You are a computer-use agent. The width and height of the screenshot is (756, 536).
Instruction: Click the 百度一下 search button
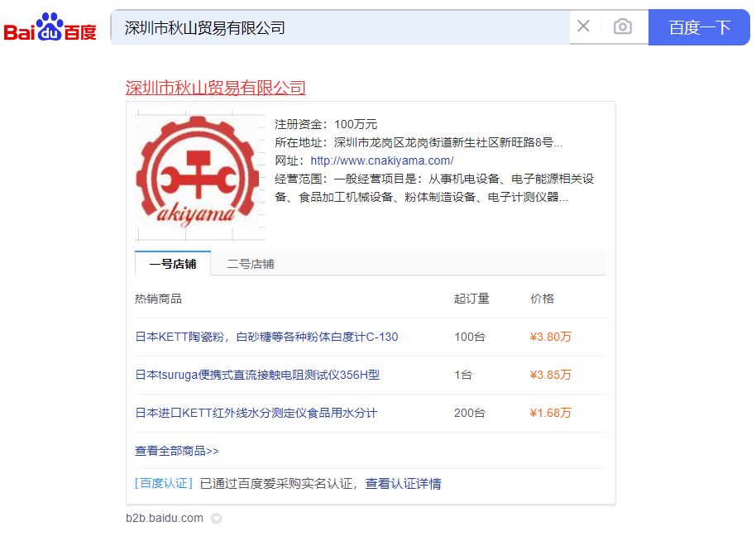point(699,27)
